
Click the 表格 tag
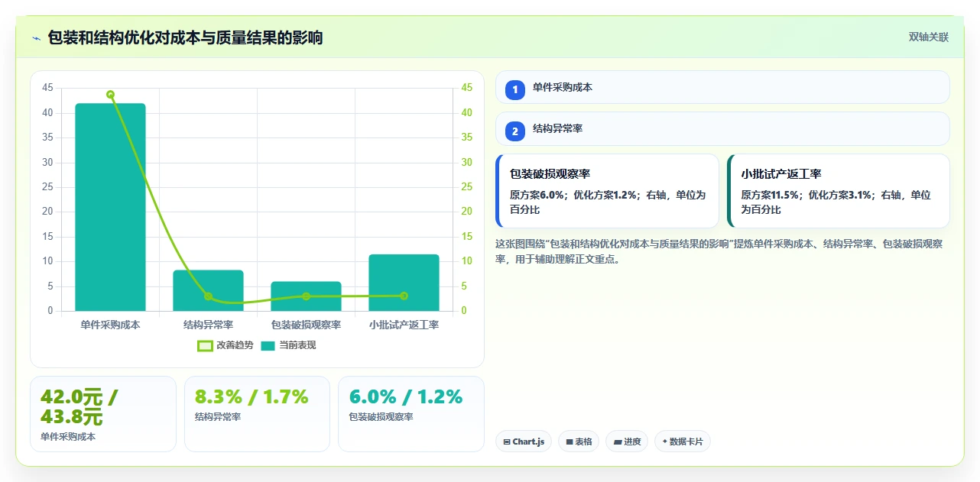coord(579,442)
